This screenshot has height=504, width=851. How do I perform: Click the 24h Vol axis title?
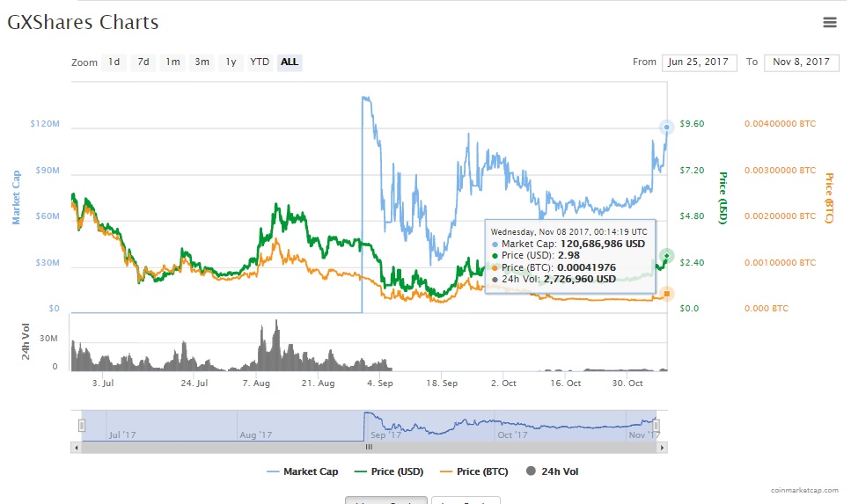26,342
